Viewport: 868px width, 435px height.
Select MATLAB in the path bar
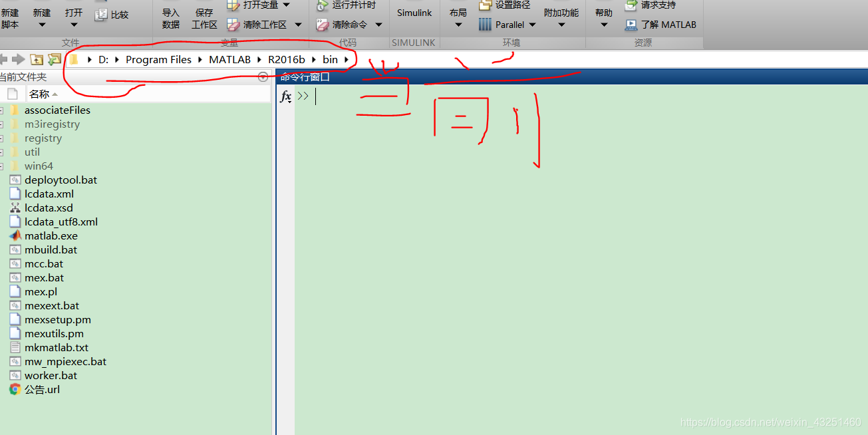point(229,60)
